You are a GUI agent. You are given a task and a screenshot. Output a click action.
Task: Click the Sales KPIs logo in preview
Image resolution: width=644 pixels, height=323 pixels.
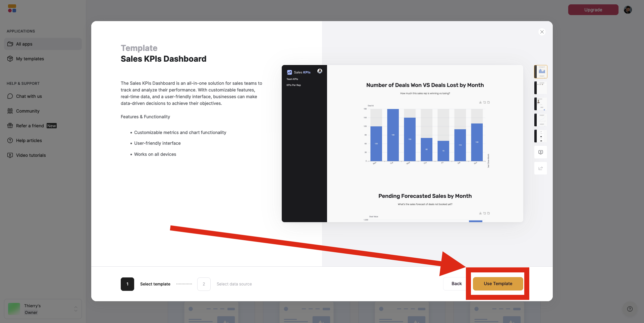(x=299, y=72)
